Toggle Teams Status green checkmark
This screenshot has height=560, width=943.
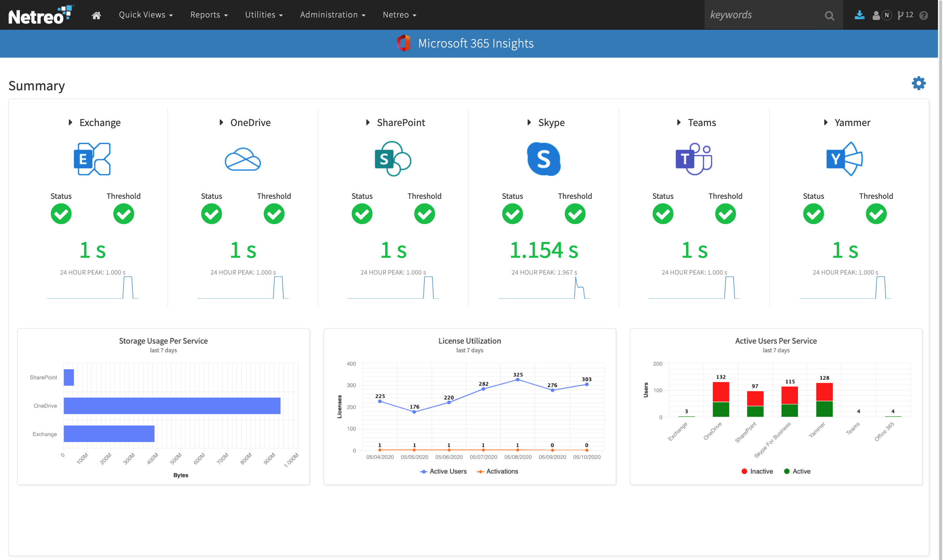(663, 215)
